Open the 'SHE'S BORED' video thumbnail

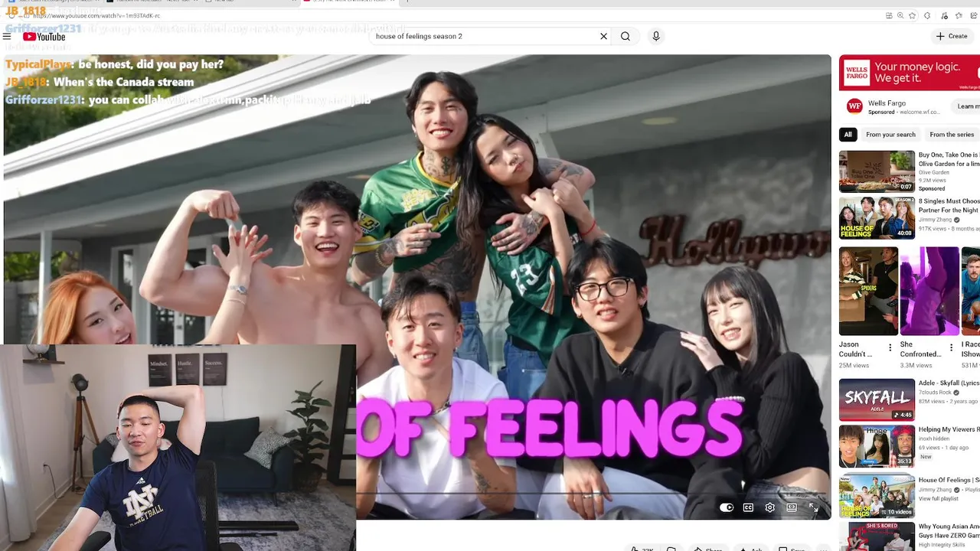(x=877, y=536)
